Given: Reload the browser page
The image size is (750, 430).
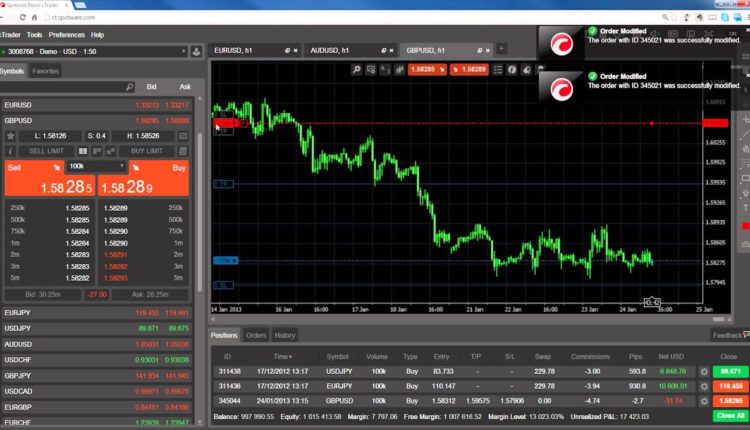Looking at the screenshot, I should click(x=22, y=17).
